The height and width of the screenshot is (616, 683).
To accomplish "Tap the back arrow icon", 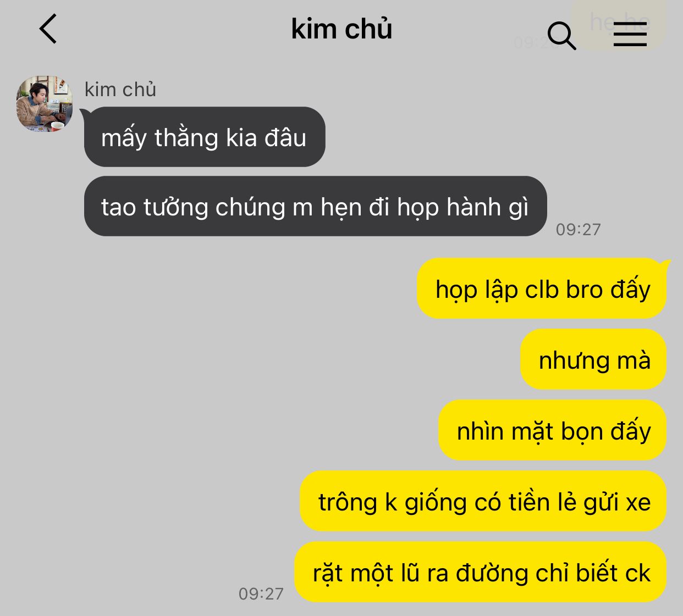I will coord(48,29).
